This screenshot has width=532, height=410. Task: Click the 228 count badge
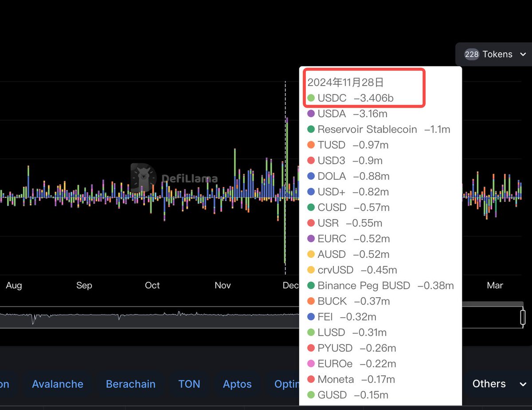tap(471, 54)
